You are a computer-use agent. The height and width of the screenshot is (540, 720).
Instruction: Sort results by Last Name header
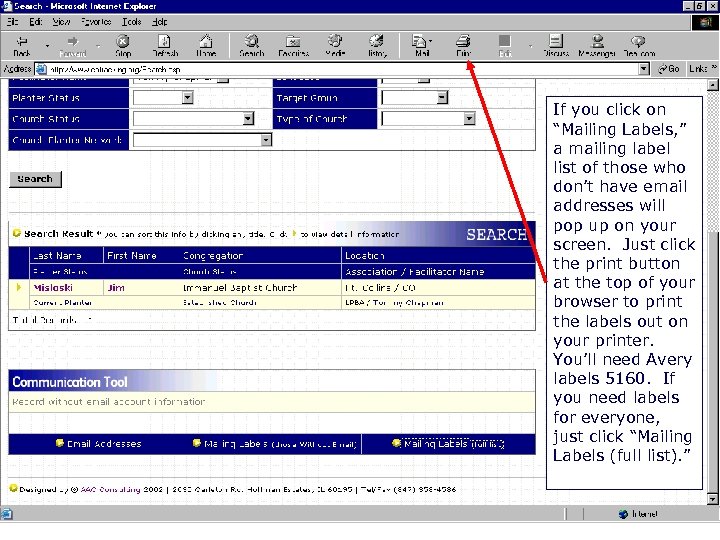pos(57,255)
